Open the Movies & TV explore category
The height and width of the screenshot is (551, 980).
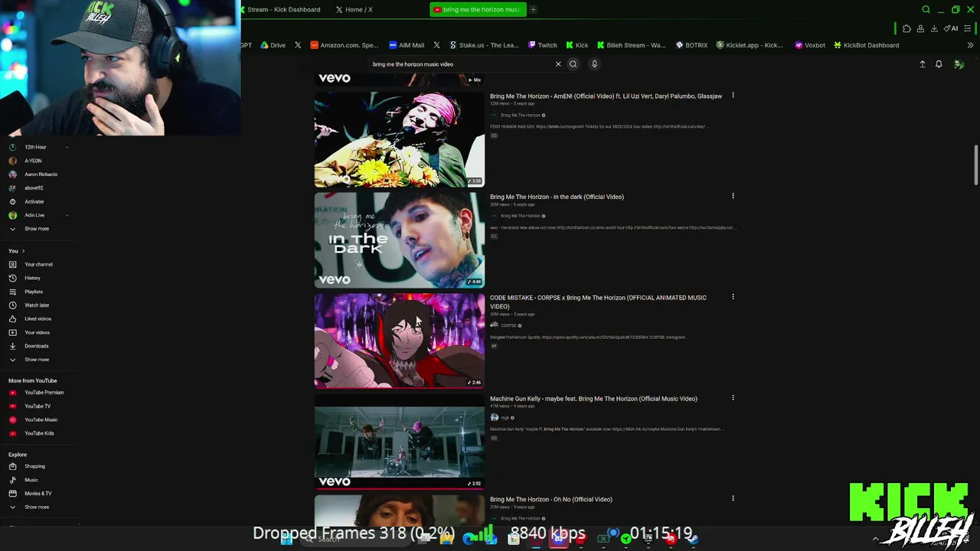[38, 494]
